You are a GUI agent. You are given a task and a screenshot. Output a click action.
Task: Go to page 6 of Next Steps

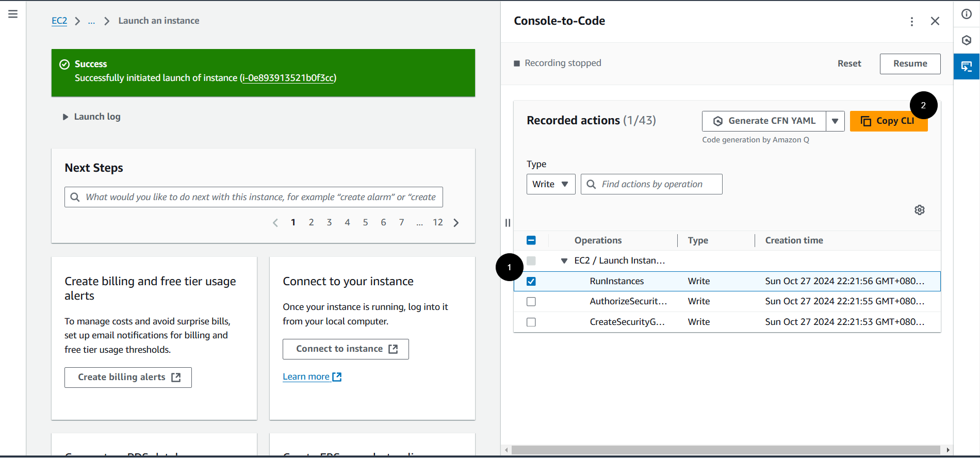[383, 222]
